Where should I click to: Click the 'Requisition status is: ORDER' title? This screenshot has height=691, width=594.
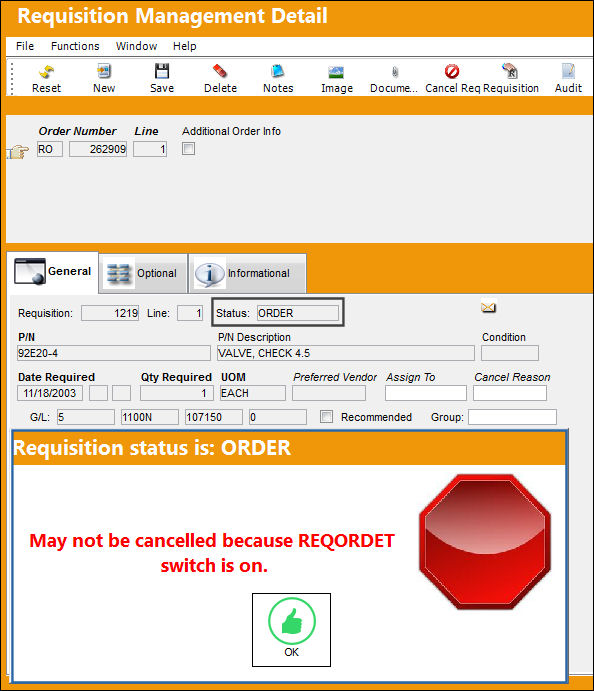pos(152,448)
